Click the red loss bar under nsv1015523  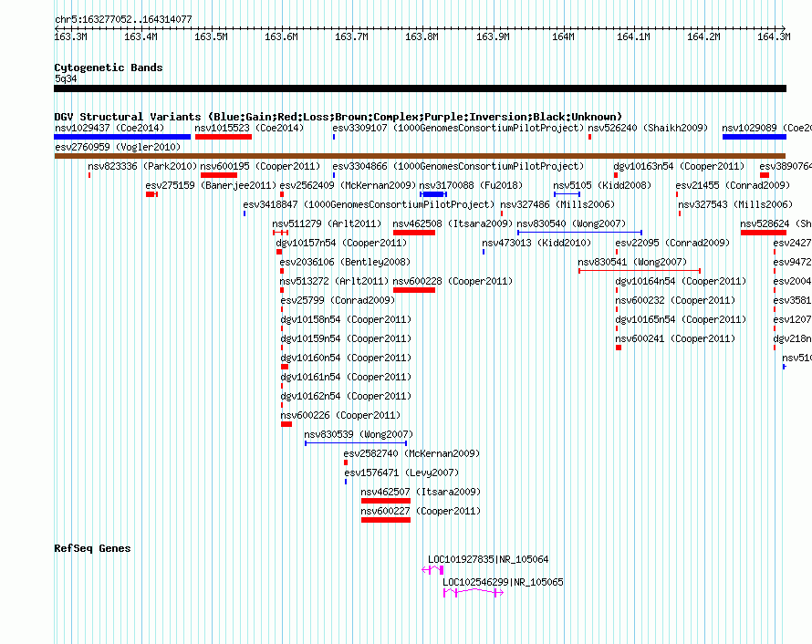[x=224, y=137]
